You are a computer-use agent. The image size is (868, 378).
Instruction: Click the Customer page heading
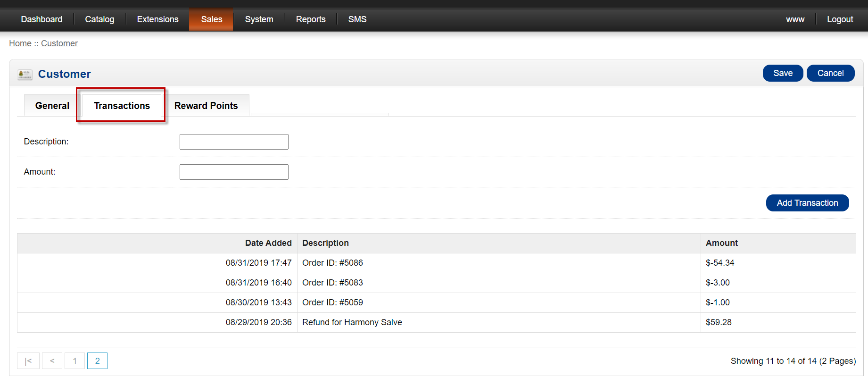[x=64, y=74]
